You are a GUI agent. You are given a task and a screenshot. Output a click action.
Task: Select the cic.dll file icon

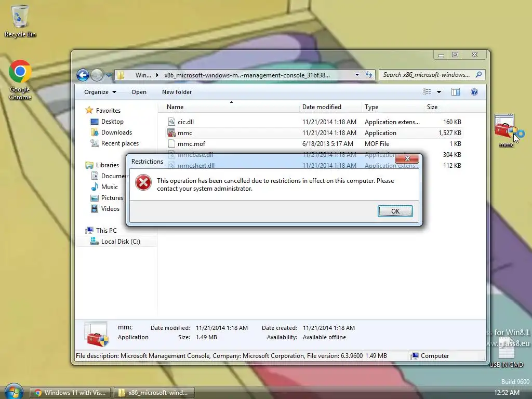coord(171,122)
